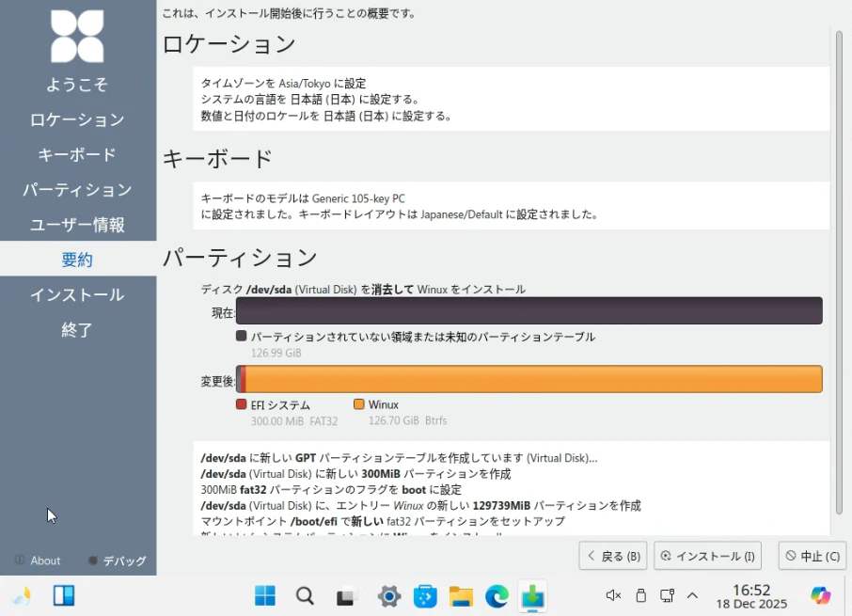Screen dimensions: 852x616
Task: Click text 'システムの言語を 日本語 (日本) に設定する。'
Action: click(310, 100)
